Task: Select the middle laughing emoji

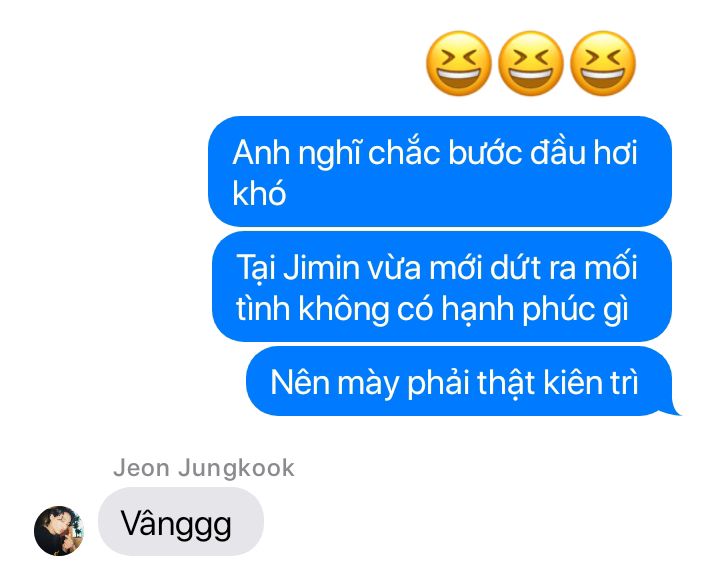Action: [531, 63]
